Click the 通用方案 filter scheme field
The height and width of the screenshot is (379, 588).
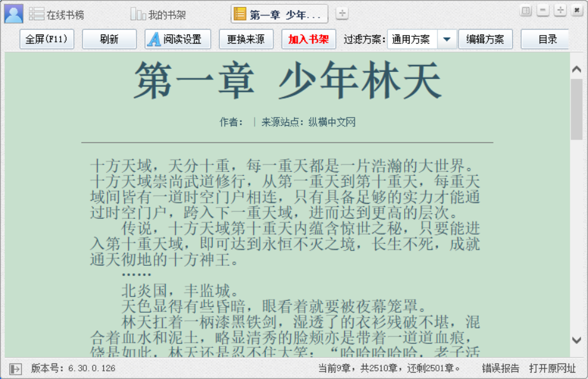[x=412, y=39]
